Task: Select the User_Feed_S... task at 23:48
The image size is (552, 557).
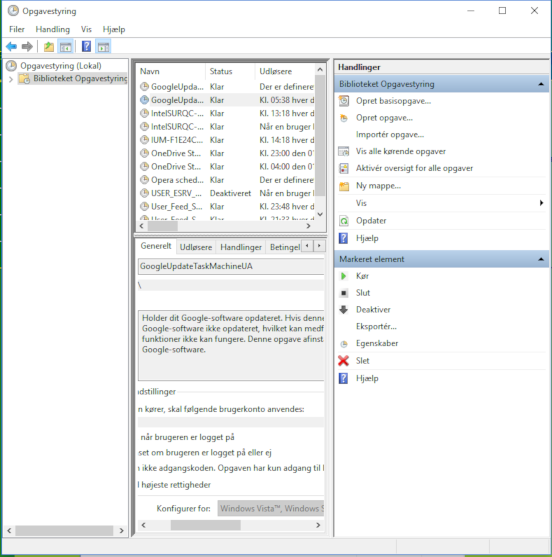Action: (x=227, y=206)
